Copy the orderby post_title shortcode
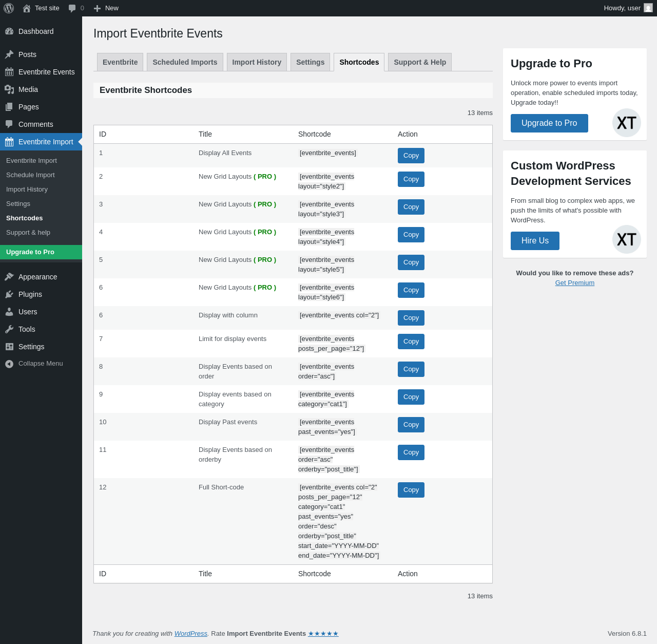The image size is (657, 644). click(411, 452)
